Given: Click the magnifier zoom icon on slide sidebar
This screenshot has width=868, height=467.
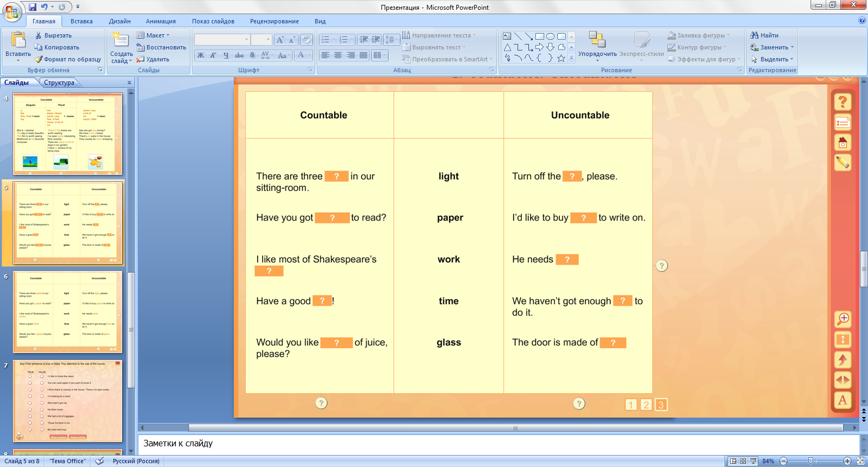Looking at the screenshot, I should coord(843,319).
